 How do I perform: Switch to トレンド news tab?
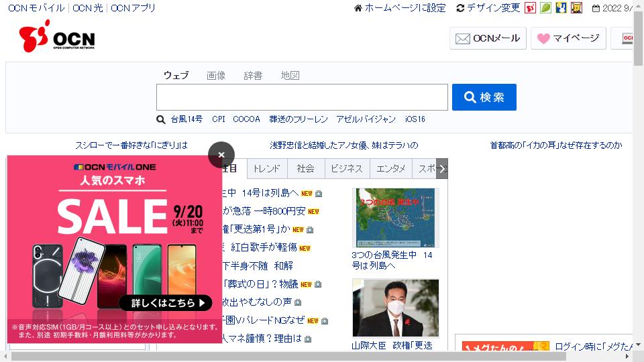267,169
